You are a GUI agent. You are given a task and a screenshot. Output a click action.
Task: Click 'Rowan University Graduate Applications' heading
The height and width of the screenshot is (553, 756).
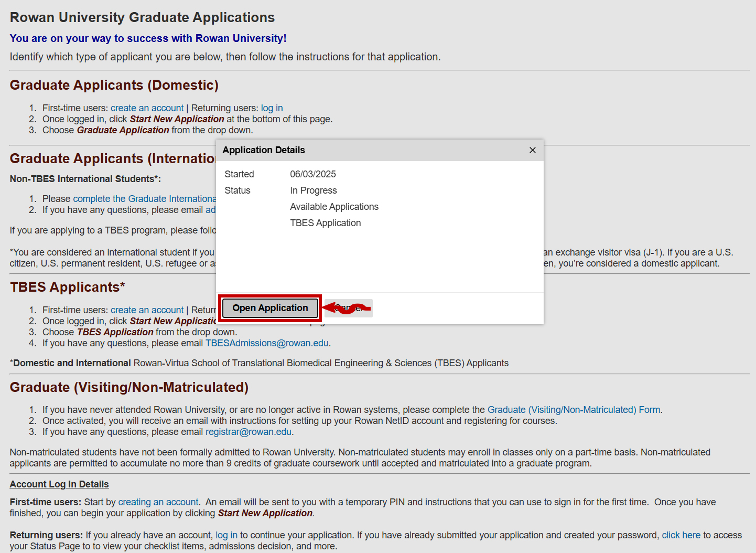click(142, 17)
